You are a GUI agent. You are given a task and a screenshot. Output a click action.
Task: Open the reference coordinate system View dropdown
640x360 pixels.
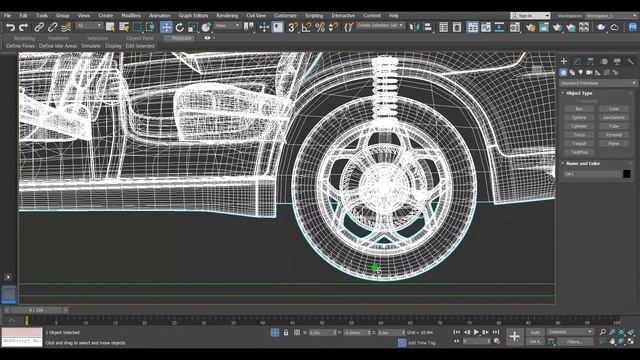[x=227, y=26]
